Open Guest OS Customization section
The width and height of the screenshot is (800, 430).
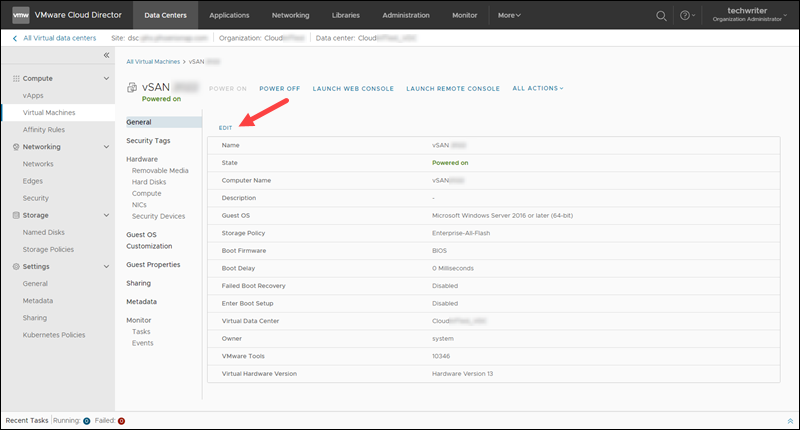coord(149,240)
